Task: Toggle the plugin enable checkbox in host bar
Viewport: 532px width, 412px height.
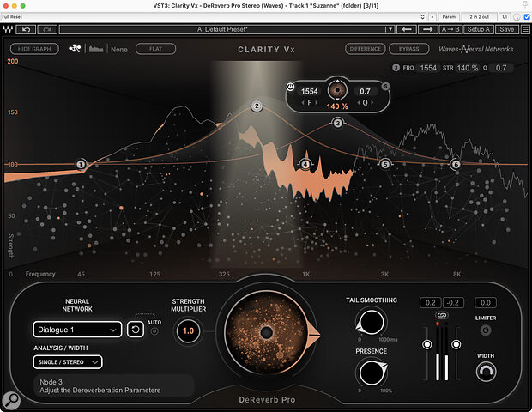Action: 527,16
